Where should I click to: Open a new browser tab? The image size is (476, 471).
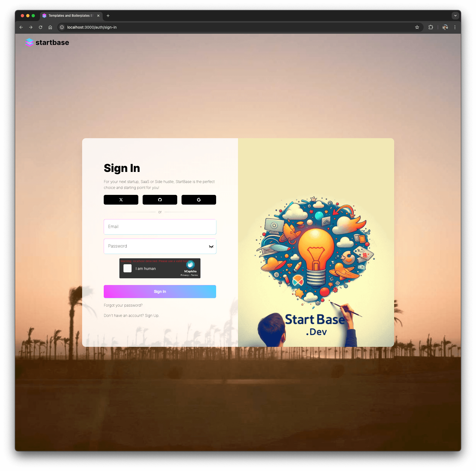(x=108, y=16)
